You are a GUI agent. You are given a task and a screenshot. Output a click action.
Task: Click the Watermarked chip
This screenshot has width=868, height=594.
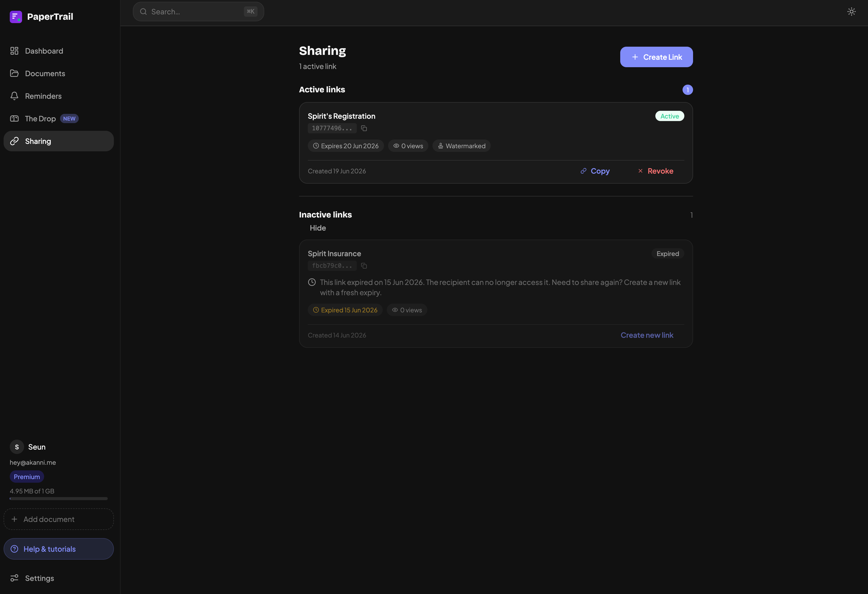pyautogui.click(x=461, y=146)
